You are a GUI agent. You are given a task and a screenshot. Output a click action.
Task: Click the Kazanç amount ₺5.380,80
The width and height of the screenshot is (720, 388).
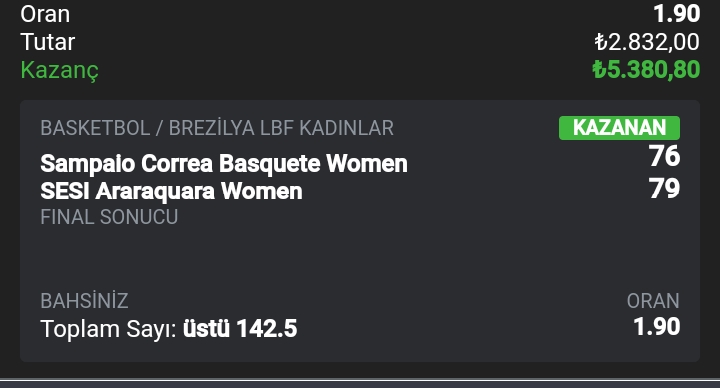click(646, 70)
